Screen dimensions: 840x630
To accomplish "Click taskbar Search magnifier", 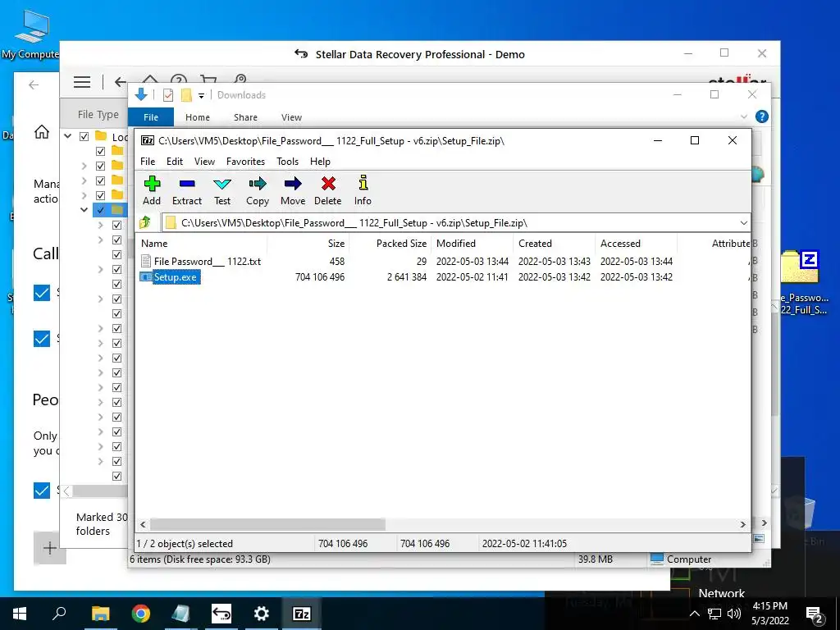I will point(59,613).
